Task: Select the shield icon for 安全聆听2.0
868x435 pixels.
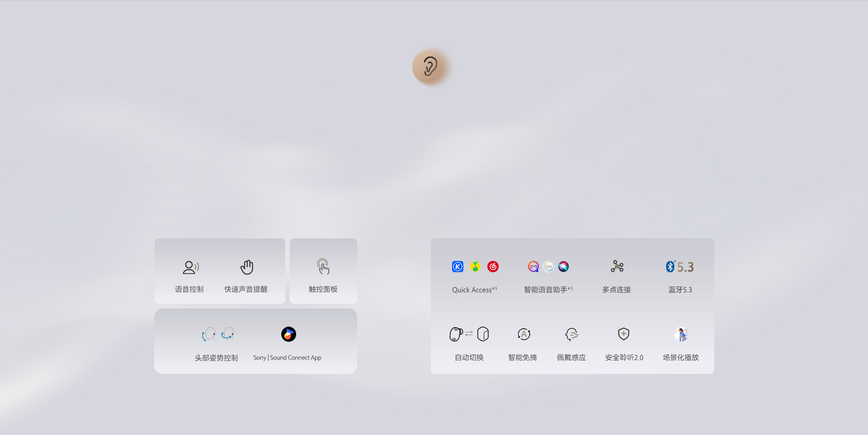Action: pyautogui.click(x=624, y=334)
